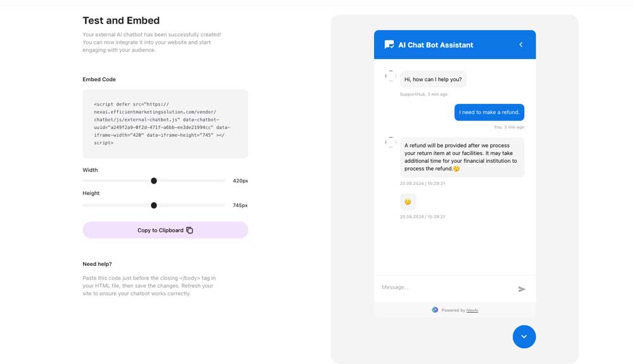Send the message with paper plane icon
This screenshot has width=633, height=364.
[x=522, y=289]
